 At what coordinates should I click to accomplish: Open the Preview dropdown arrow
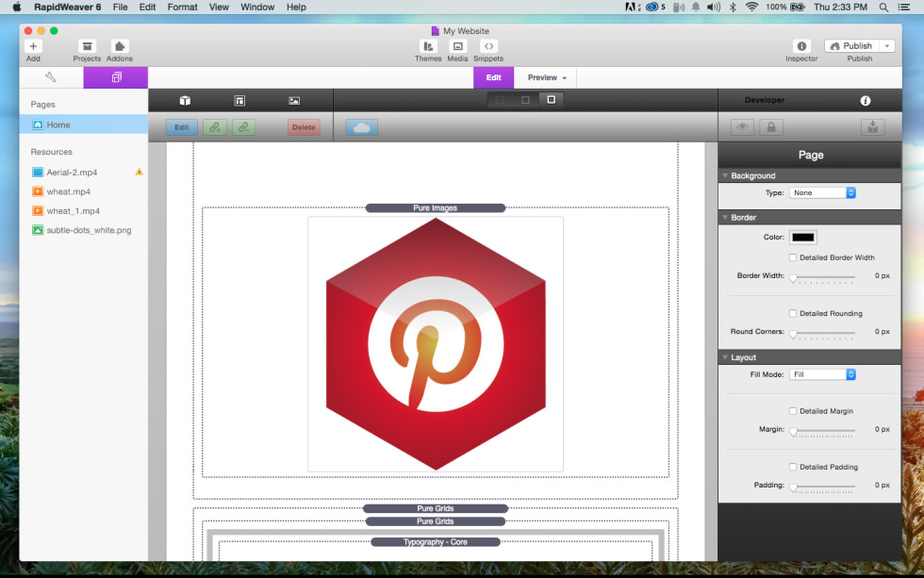564,77
